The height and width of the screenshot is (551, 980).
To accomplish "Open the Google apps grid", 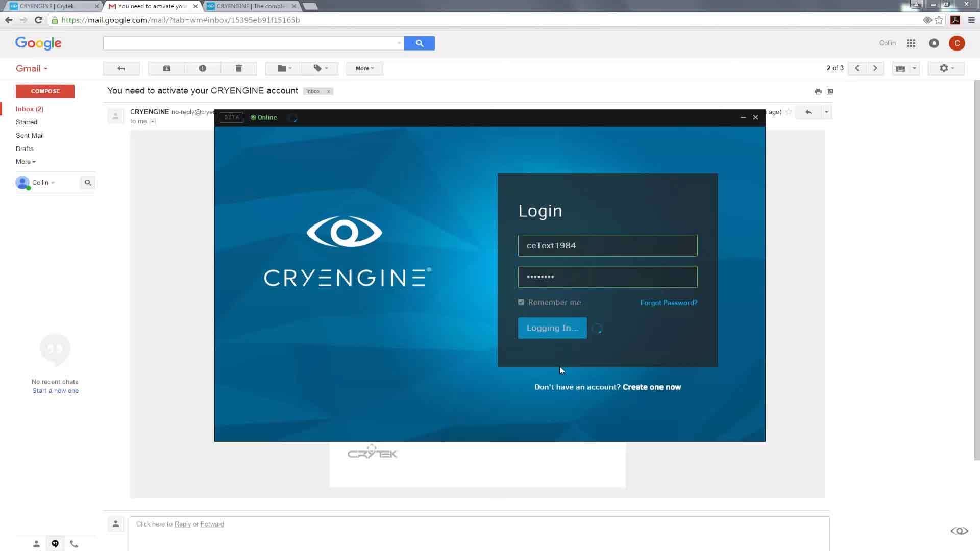I will tap(911, 43).
